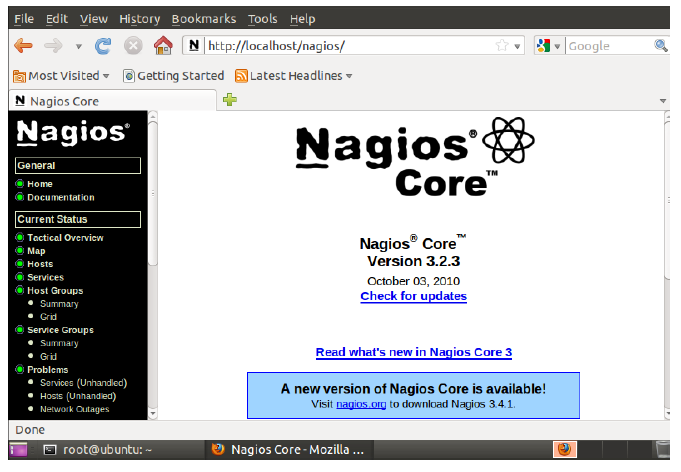
Task: Go to the home page icon
Action: pos(163,45)
